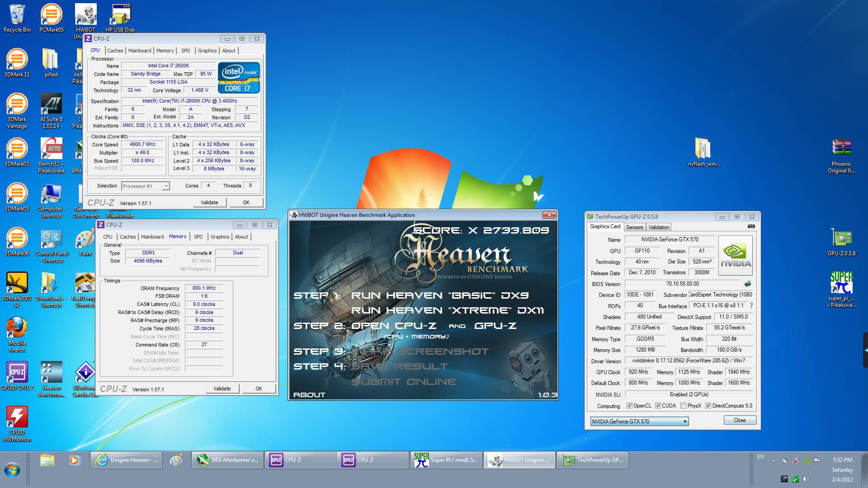Open nvflash_win folder icon
The width and height of the screenshot is (868, 488).
point(703,152)
